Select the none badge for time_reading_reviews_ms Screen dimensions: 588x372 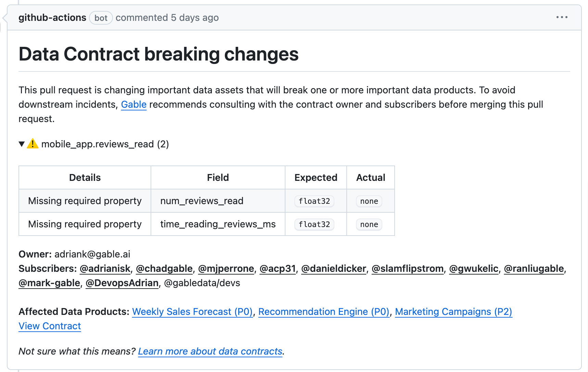point(369,224)
